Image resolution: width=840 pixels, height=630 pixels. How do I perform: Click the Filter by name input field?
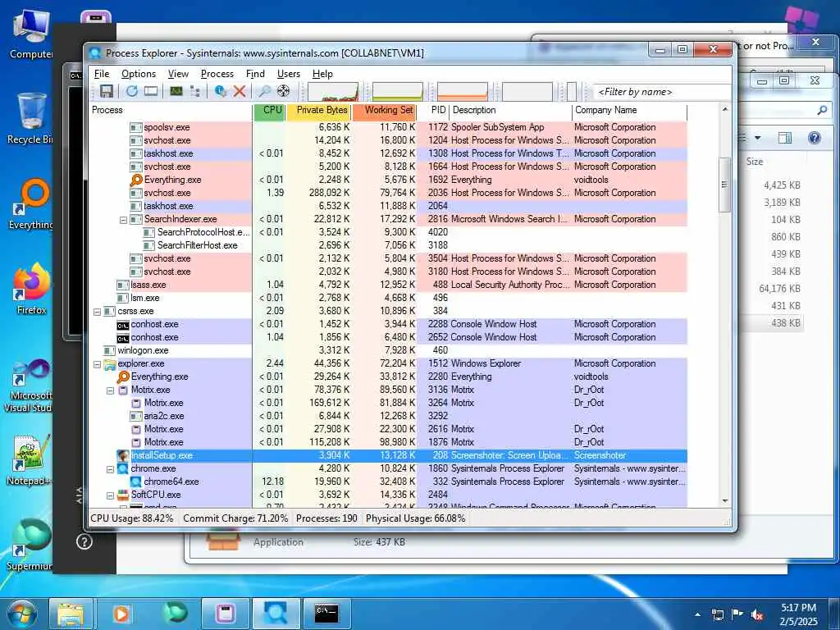coord(662,92)
